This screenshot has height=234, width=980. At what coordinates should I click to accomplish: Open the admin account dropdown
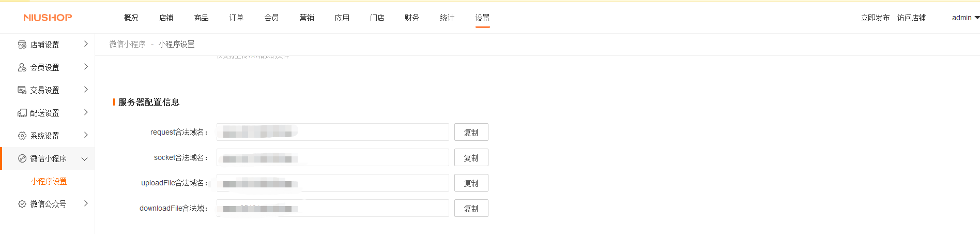coord(966,18)
